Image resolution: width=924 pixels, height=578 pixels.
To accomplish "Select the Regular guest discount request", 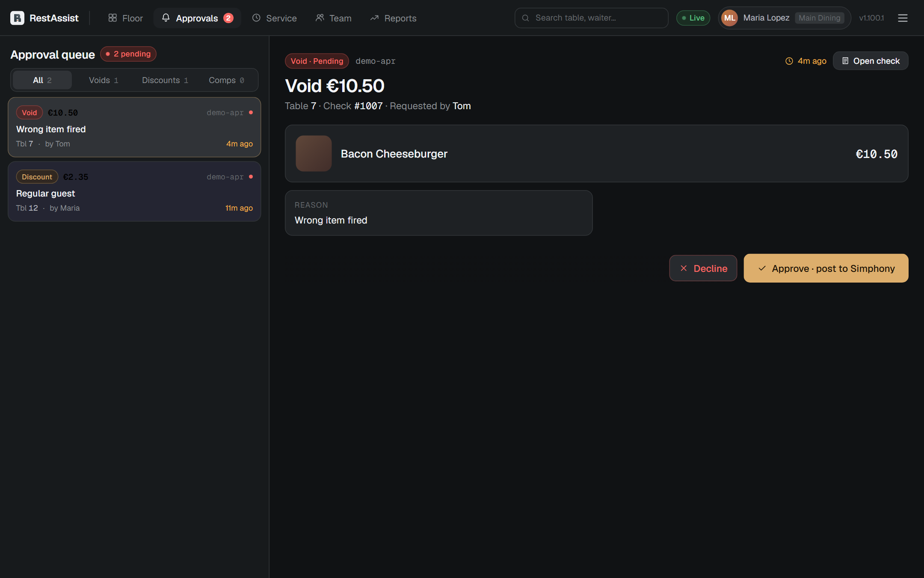I will click(134, 191).
